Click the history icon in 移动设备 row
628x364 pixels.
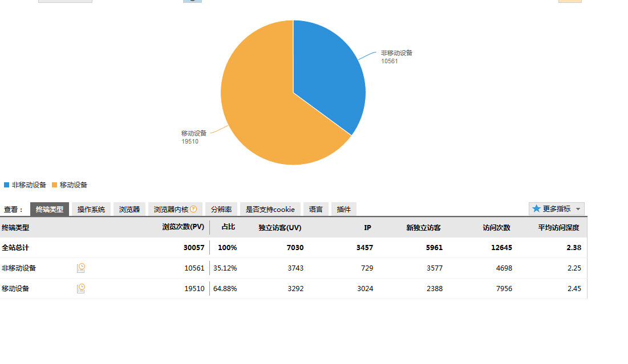click(x=81, y=288)
